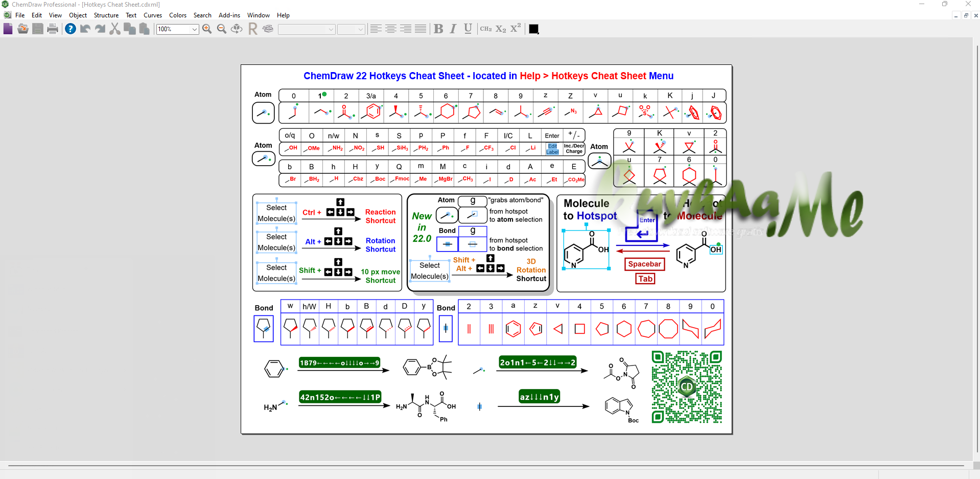Click green hotkey box '1B79←←←o↓↓↓↓o→→9'
980x479 pixels.
[339, 363]
